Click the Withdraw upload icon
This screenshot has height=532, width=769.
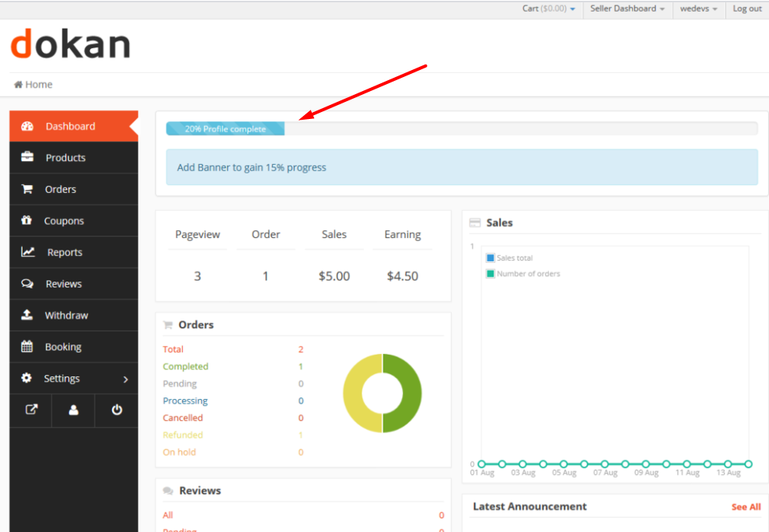pos(27,315)
